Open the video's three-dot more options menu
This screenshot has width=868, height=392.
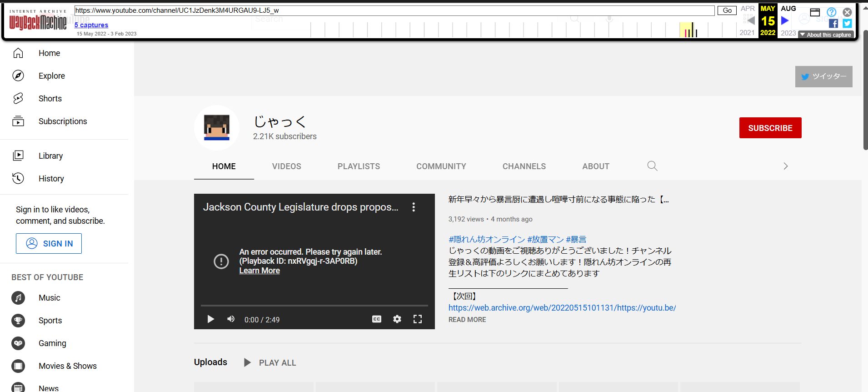point(414,207)
